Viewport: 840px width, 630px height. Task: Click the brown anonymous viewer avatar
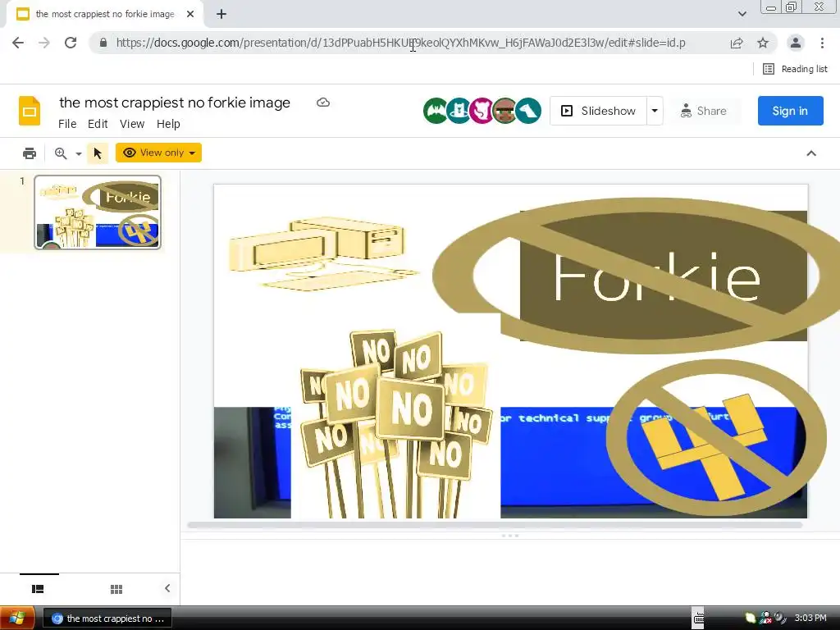(504, 111)
